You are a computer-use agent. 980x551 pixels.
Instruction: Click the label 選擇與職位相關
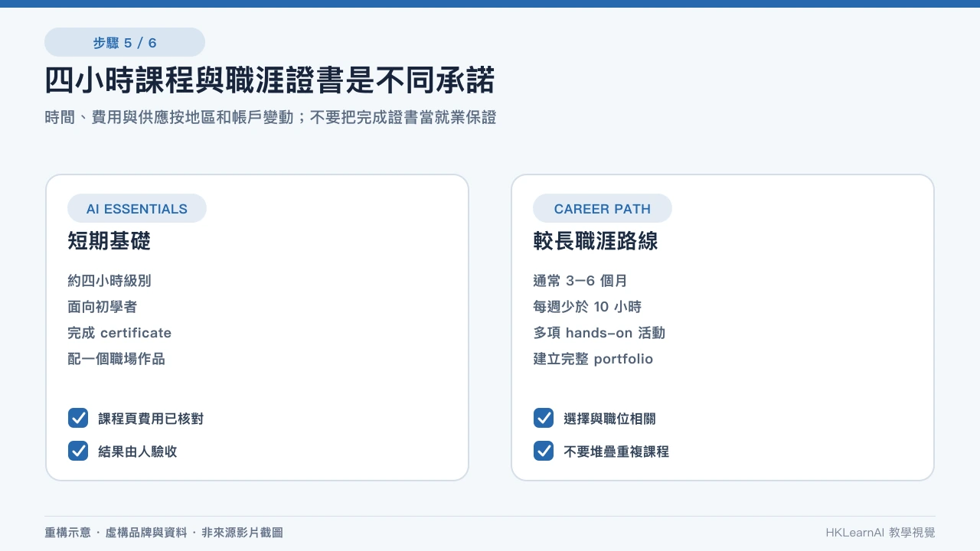[x=609, y=419]
